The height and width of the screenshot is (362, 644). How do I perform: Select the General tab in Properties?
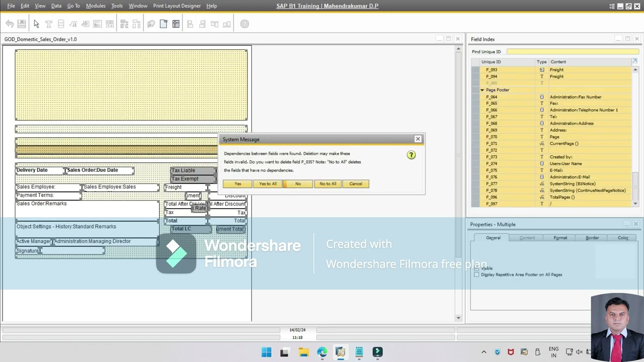point(493,238)
